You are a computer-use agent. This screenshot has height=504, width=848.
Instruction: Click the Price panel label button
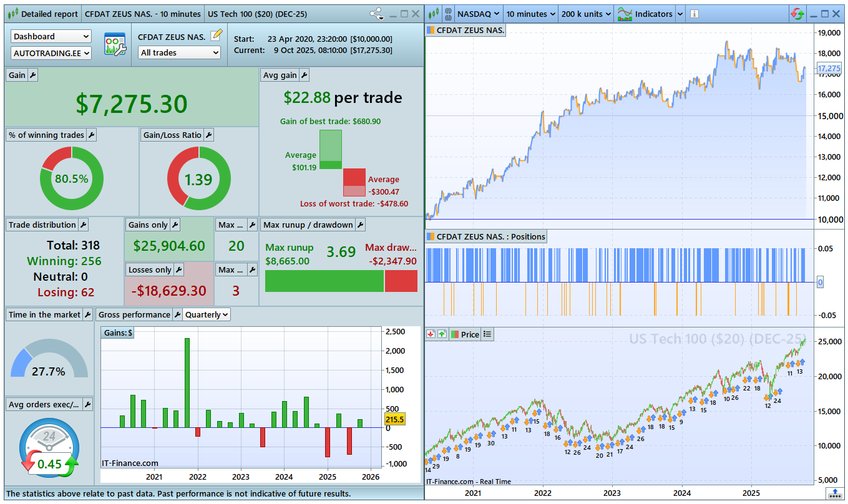pos(464,334)
